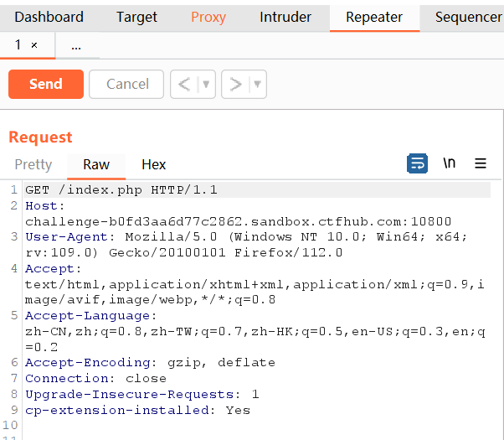Open the Sequencer tab

pos(468,17)
